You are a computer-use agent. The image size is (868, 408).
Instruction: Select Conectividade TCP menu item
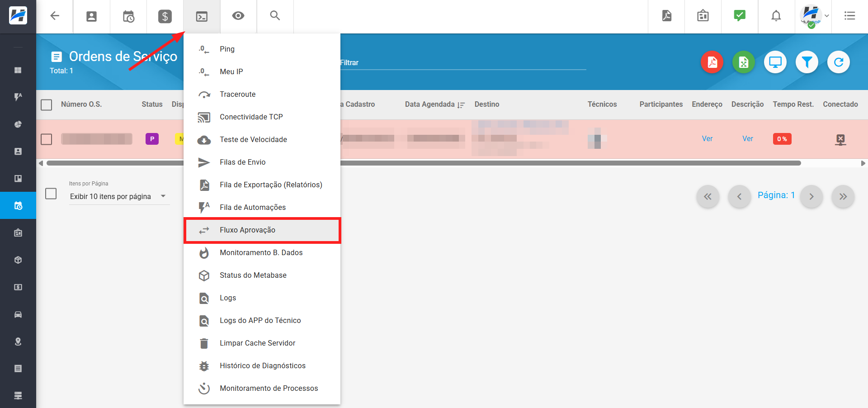pyautogui.click(x=262, y=117)
